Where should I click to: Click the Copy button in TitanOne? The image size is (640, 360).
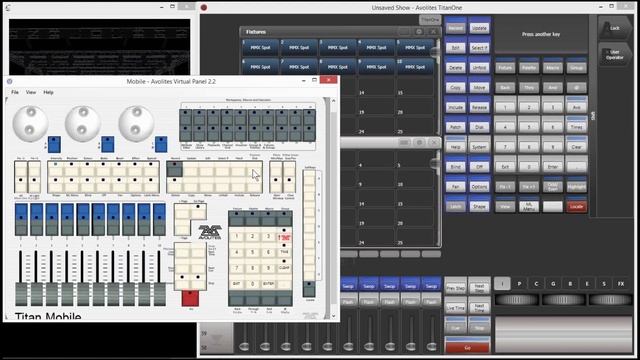pyautogui.click(x=456, y=87)
